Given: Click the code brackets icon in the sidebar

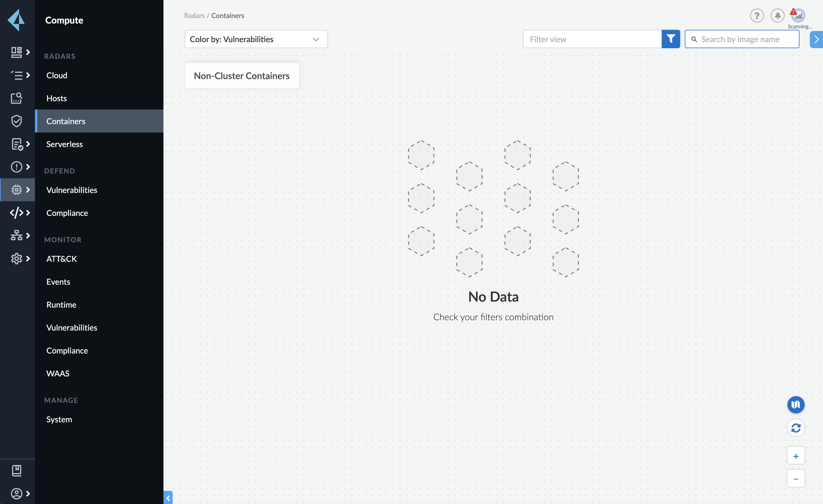Looking at the screenshot, I should coord(17,213).
